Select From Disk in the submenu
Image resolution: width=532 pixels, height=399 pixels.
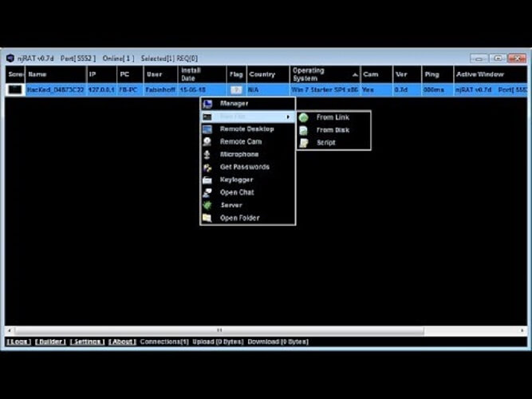[333, 130]
